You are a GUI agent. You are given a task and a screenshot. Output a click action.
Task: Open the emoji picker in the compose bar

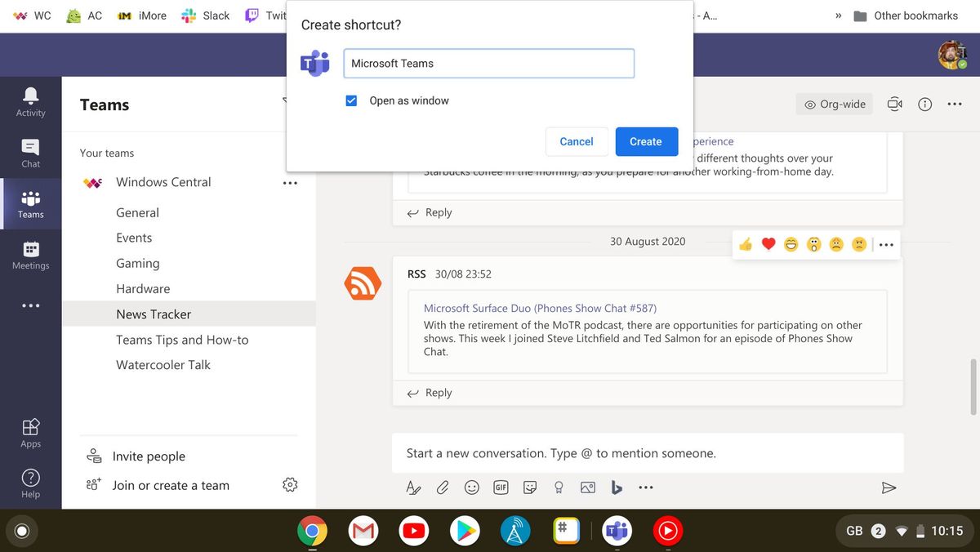472,487
